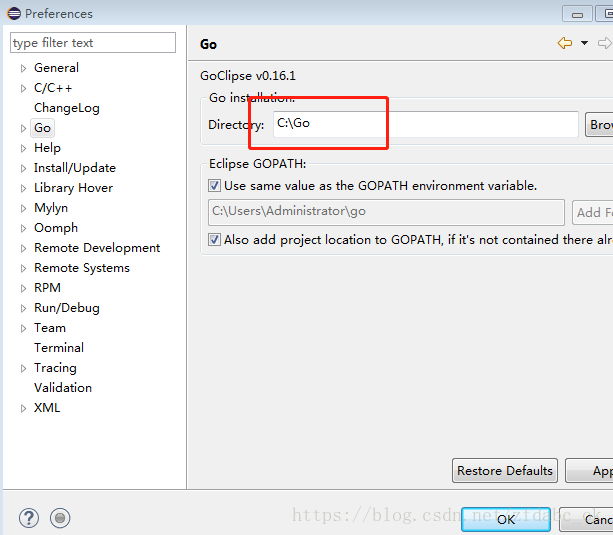This screenshot has width=613, height=535.
Task: Select RPM preferences category
Action: pyautogui.click(x=47, y=287)
